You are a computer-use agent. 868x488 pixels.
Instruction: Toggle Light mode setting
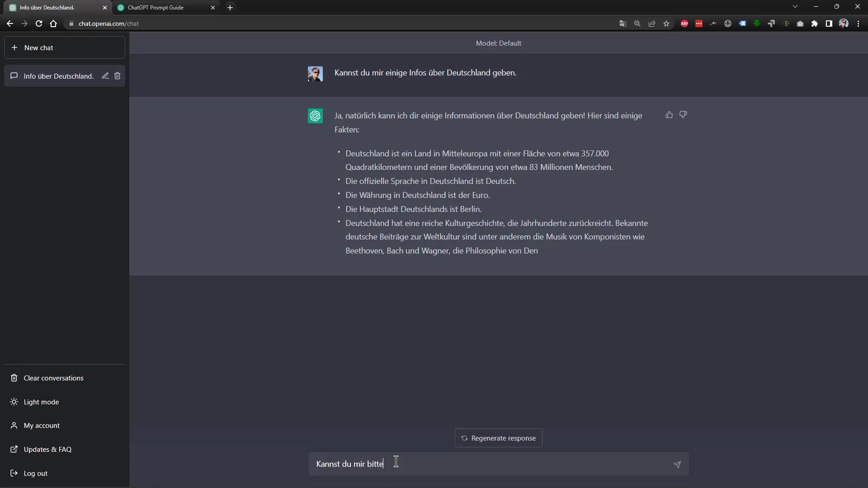point(41,402)
